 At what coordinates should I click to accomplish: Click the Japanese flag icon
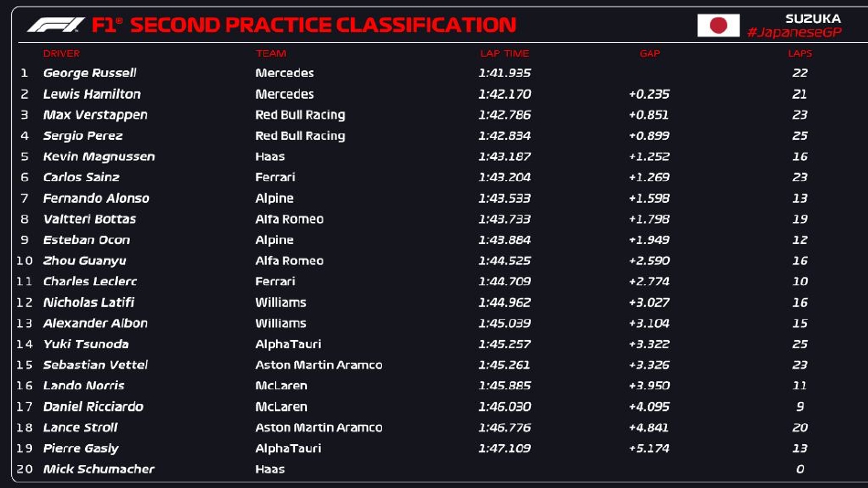click(718, 25)
